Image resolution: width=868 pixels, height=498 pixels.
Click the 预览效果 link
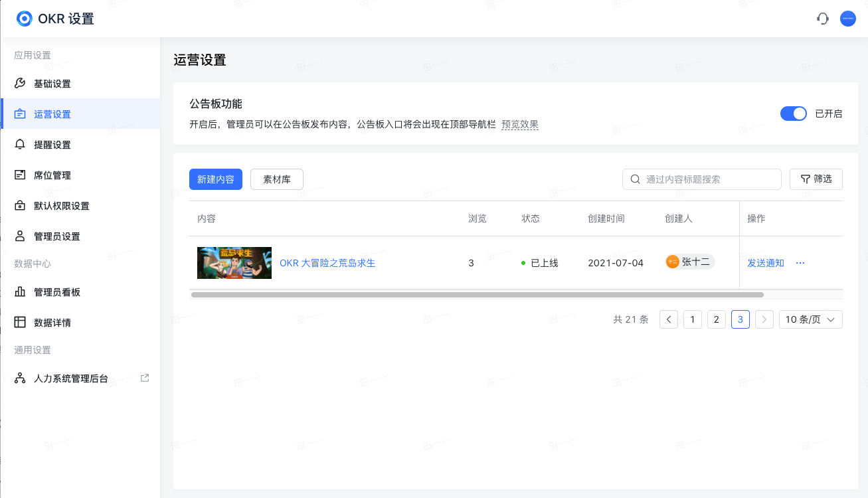click(520, 125)
